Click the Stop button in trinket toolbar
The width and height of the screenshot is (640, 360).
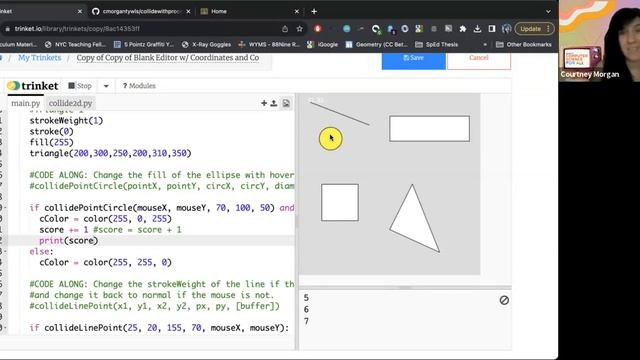80,86
